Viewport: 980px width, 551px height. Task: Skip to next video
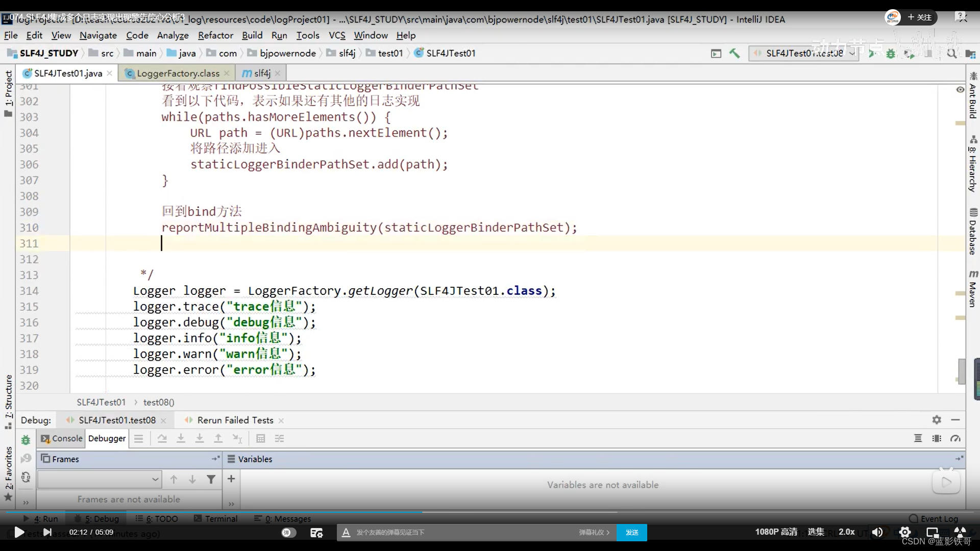pos(47,532)
